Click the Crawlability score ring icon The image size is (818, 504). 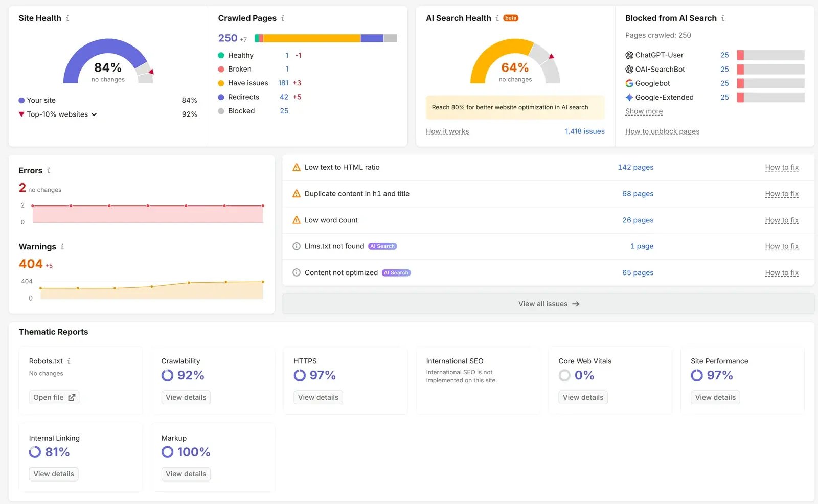(x=167, y=375)
